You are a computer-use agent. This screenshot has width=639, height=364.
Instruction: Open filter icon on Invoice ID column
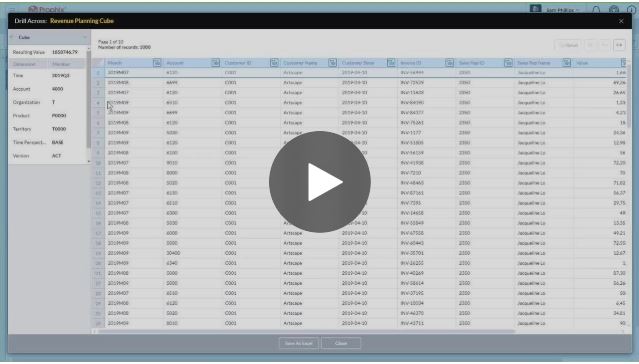pos(449,63)
